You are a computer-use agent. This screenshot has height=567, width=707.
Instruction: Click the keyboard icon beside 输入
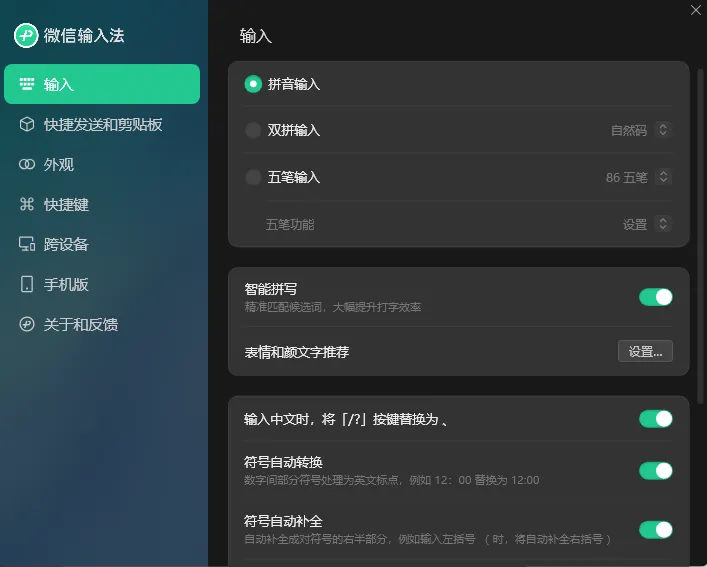click(x=27, y=84)
